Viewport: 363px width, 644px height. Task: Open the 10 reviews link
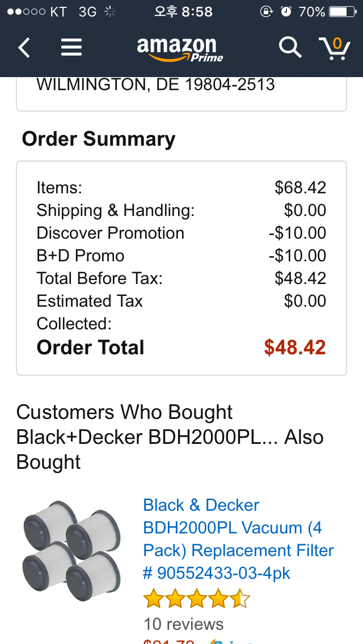[x=184, y=624]
